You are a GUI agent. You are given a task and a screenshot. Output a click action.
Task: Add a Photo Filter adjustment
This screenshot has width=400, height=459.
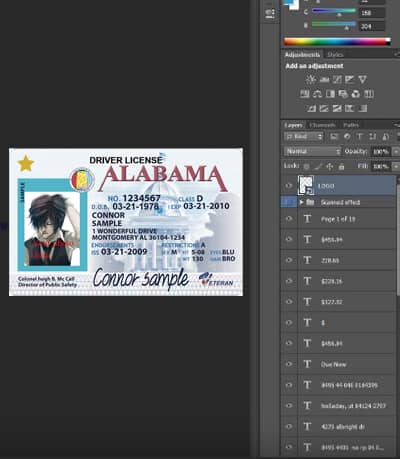click(x=343, y=94)
